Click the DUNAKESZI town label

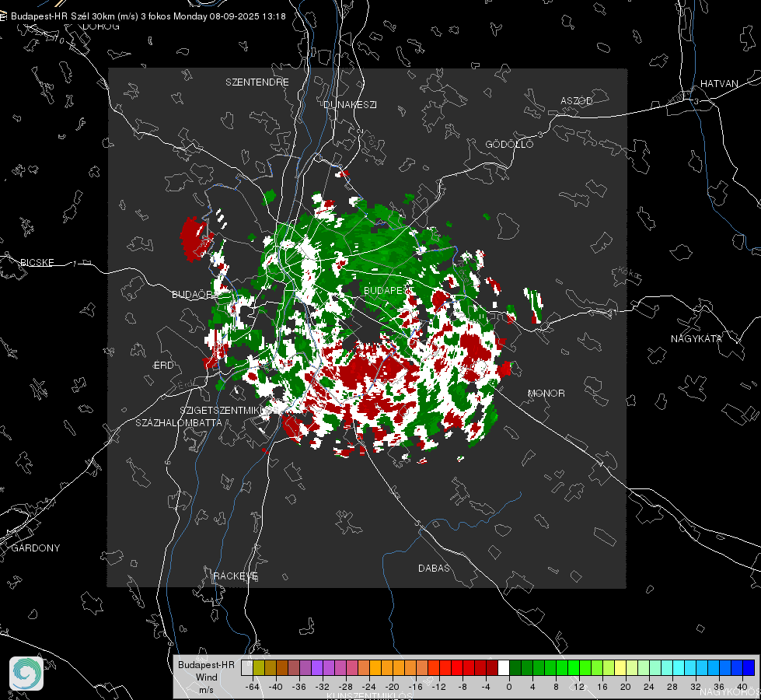(350, 104)
